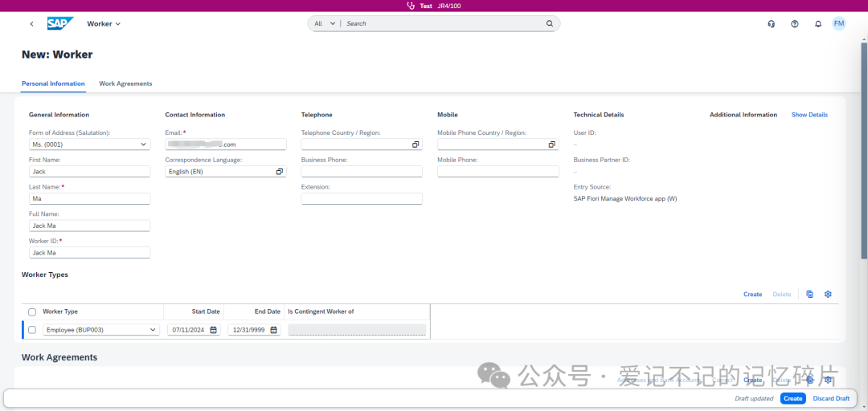The height and width of the screenshot is (411, 868).
Task: Click the Worker ID field
Action: pos(90,253)
